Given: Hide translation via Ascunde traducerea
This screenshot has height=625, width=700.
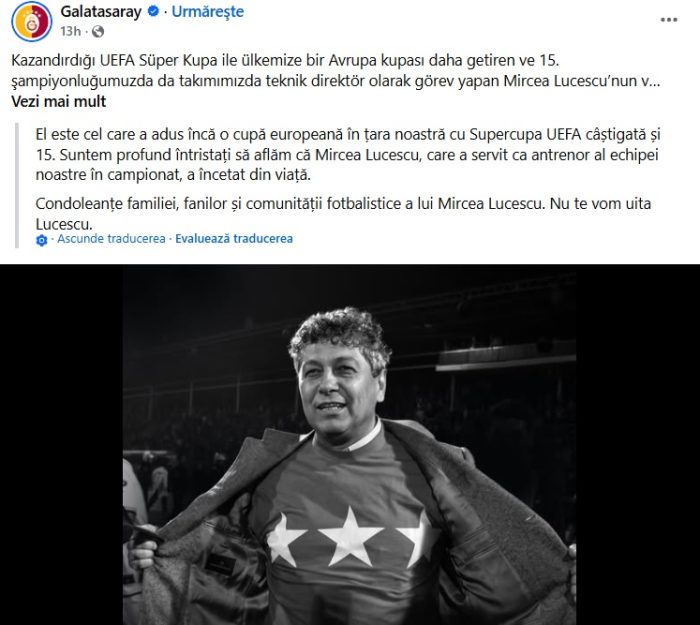Looking at the screenshot, I should 111,239.
